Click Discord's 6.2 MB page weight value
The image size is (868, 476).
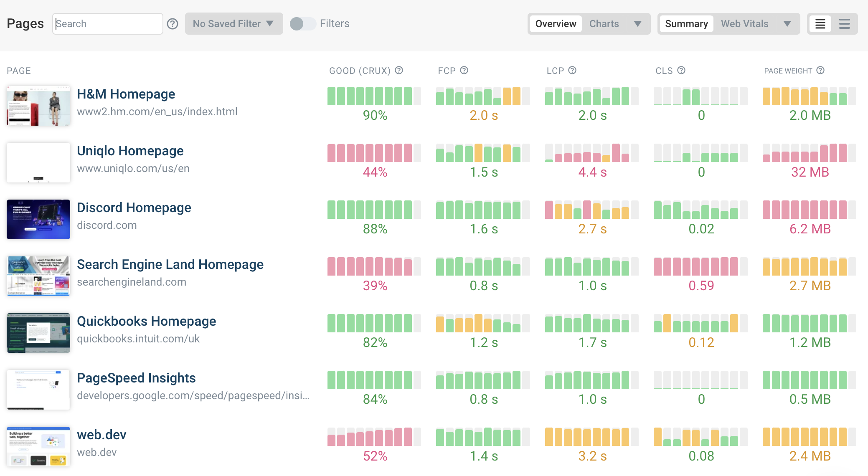(810, 229)
